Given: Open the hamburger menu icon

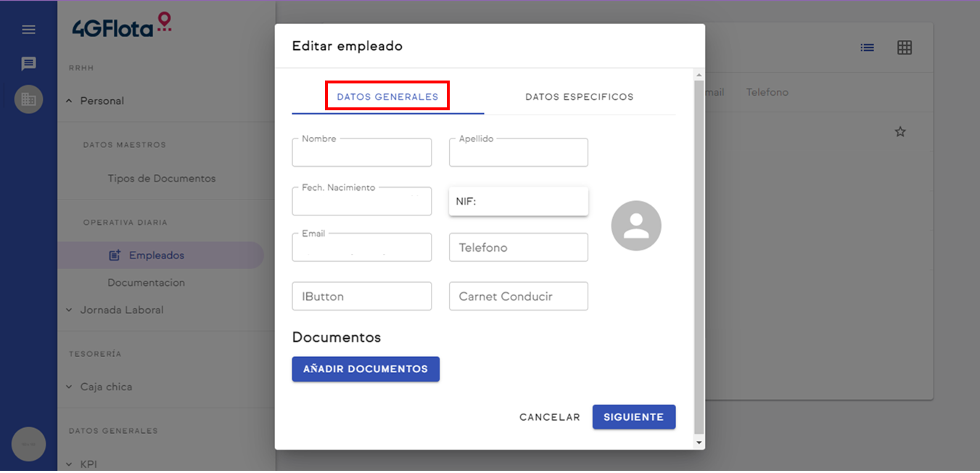Looking at the screenshot, I should 28,30.
